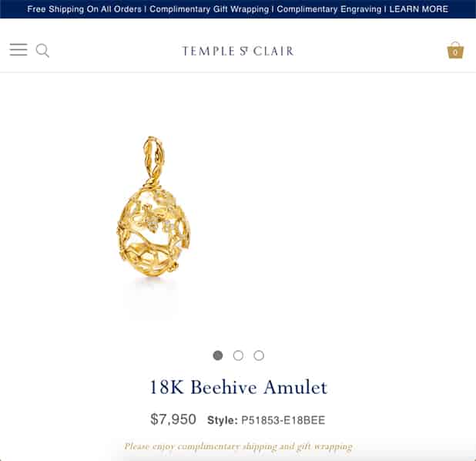Select Complimentary Engraving banner text
Image resolution: width=476 pixels, height=461 pixels.
[329, 9]
